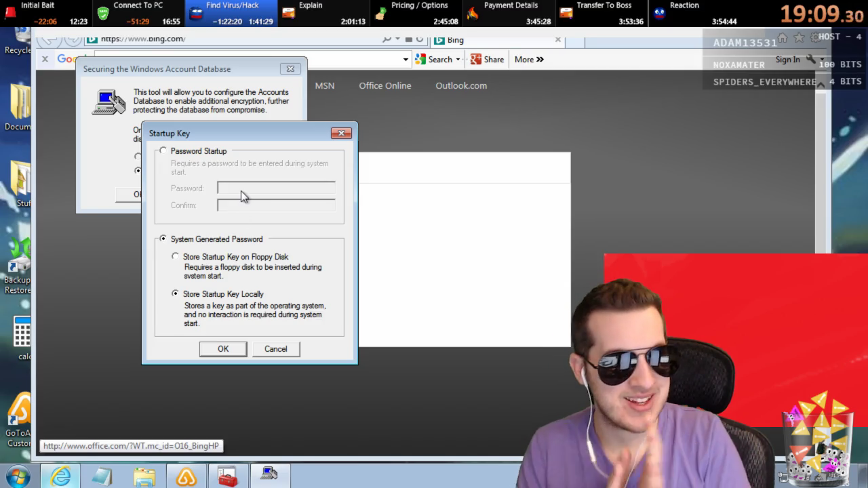
Task: Open the Backup and Restore desktop shortcut
Action: click(18, 266)
